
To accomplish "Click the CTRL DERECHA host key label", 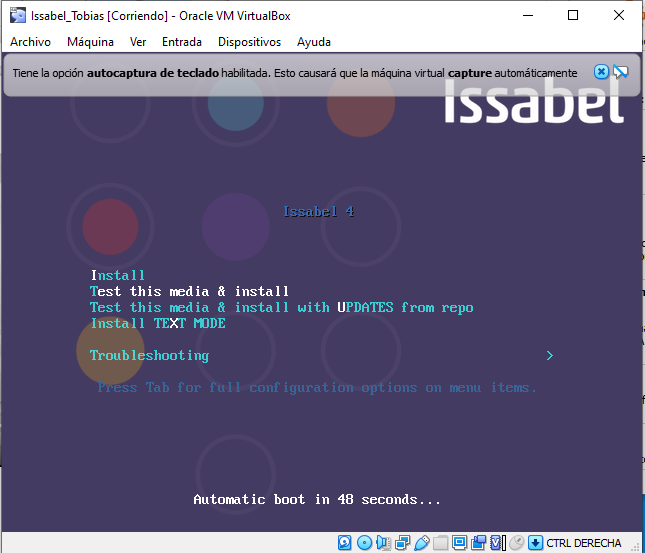I will click(583, 543).
